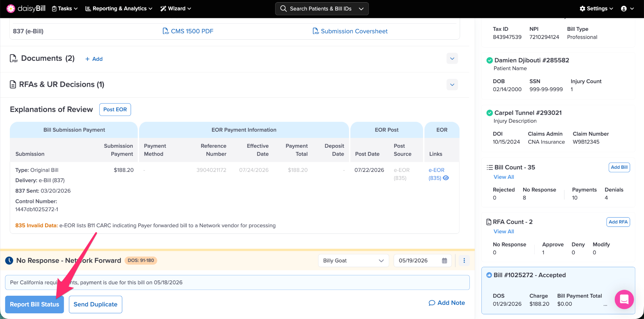This screenshot has height=319, width=644.
Task: Click the daisyBill flower logo
Action: pyautogui.click(x=11, y=8)
